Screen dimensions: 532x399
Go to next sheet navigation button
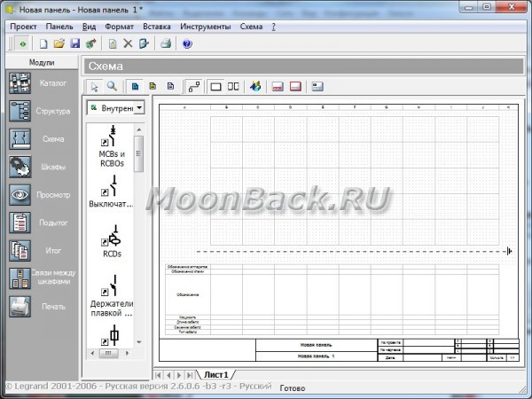point(179,375)
